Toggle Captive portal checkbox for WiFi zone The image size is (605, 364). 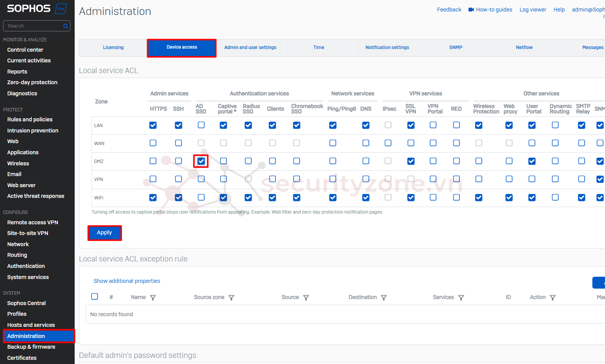click(223, 198)
